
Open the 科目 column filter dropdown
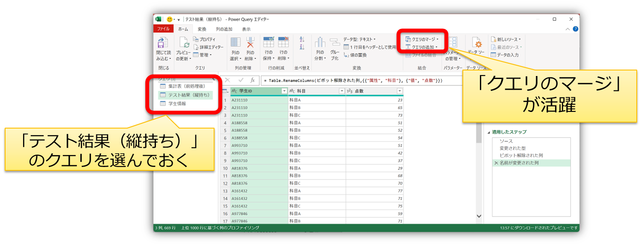pos(341,91)
